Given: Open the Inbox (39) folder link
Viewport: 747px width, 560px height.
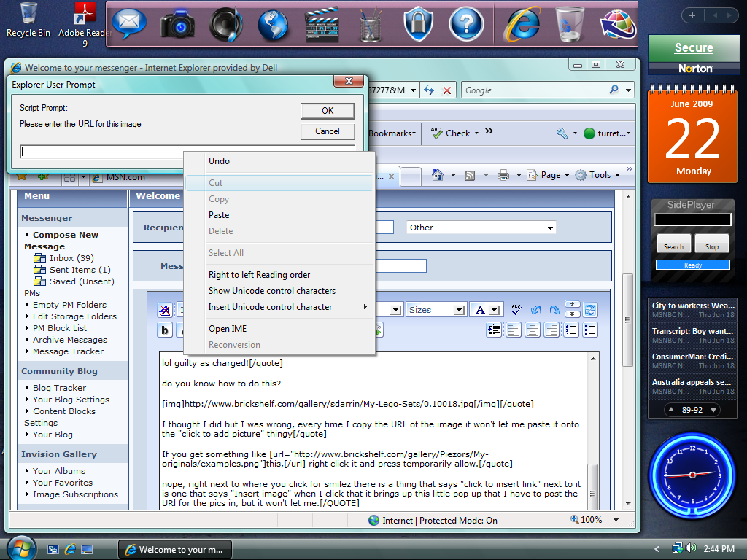Looking at the screenshot, I should [x=71, y=258].
